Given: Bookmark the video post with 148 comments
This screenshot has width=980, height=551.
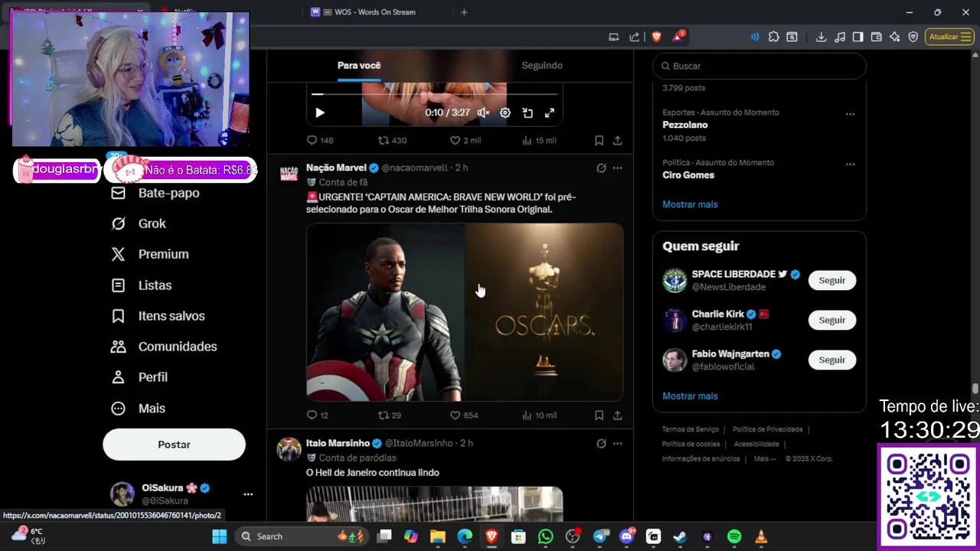Looking at the screenshot, I should [599, 140].
